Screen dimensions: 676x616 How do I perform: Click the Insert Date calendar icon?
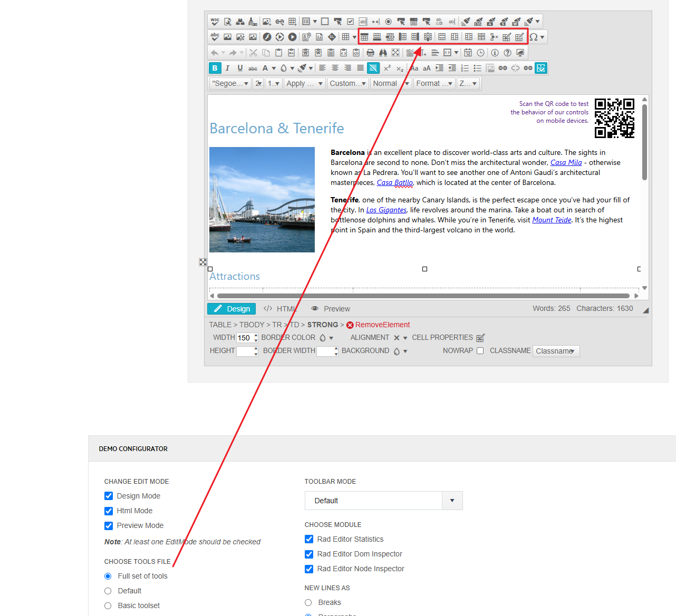(468, 53)
